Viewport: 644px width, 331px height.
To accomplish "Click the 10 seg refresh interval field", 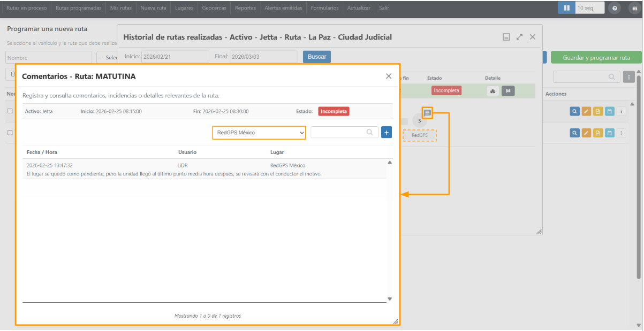I will (590, 8).
